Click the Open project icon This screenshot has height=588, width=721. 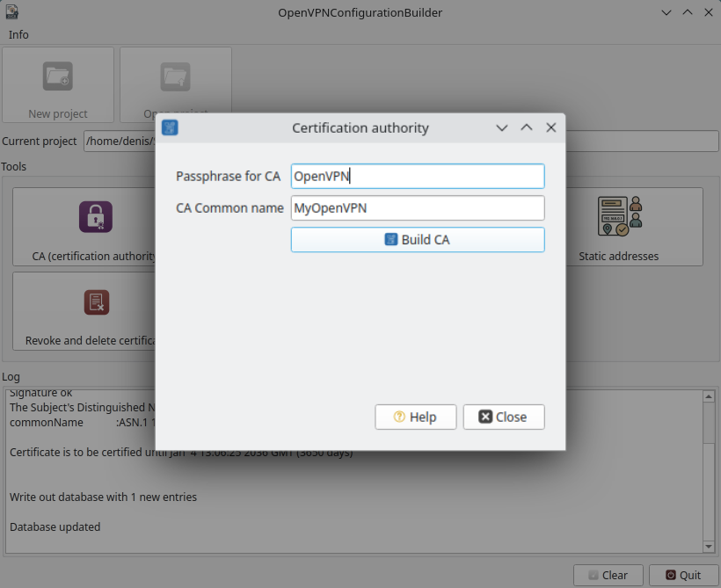point(175,77)
